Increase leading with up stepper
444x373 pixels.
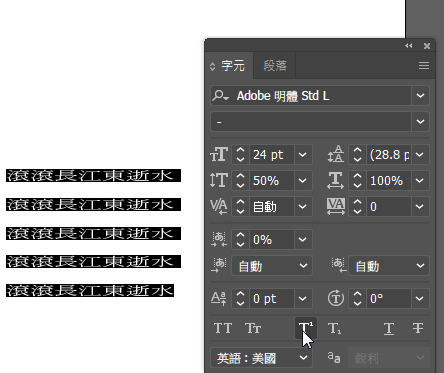pos(357,150)
